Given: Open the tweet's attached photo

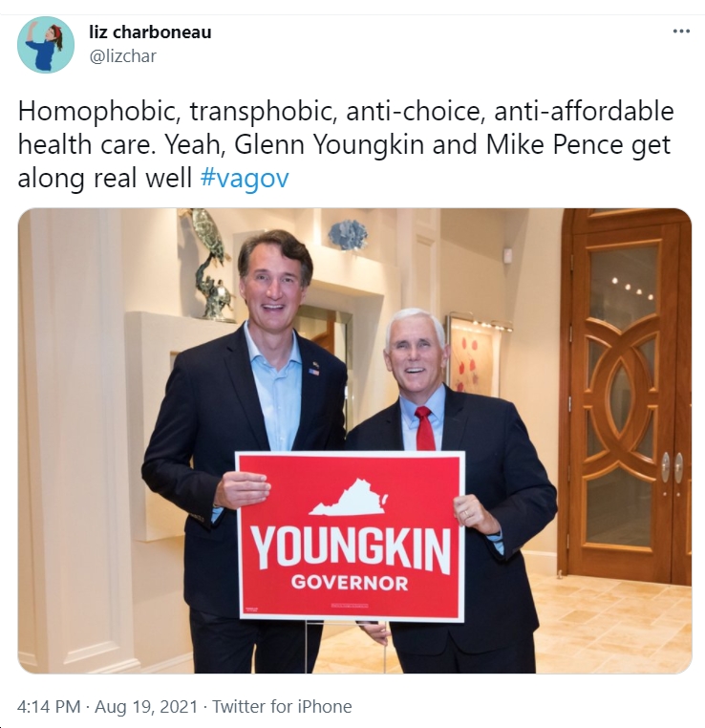Looking at the screenshot, I should coord(354,440).
